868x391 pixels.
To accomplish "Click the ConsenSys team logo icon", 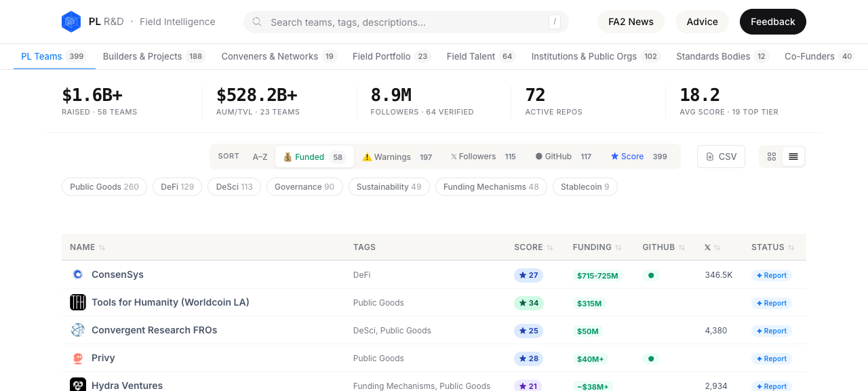I will point(78,274).
